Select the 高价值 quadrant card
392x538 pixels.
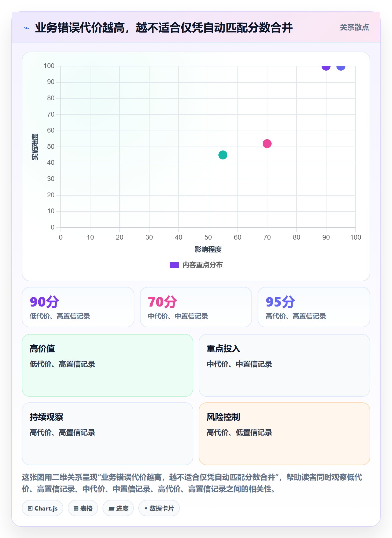(108, 365)
